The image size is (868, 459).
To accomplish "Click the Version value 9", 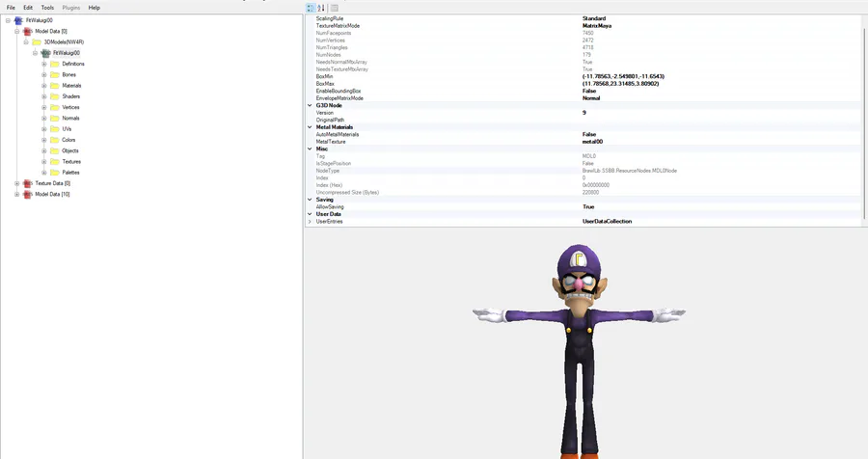I will pos(584,113).
